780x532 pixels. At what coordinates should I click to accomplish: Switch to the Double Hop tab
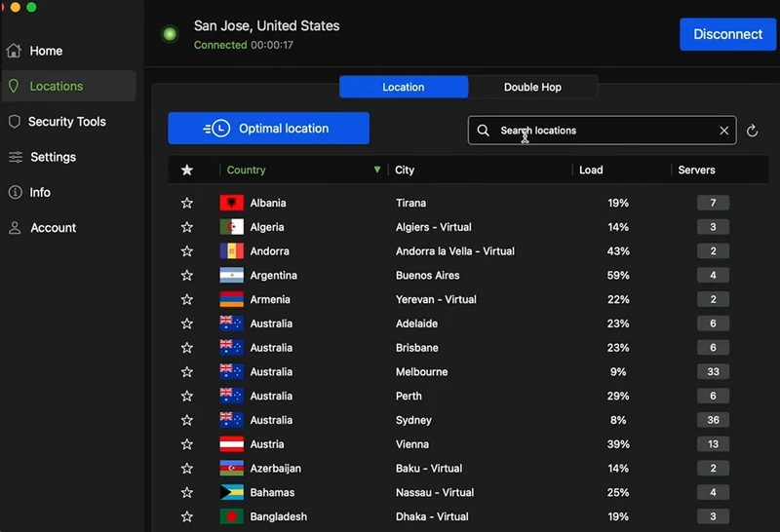[532, 87]
